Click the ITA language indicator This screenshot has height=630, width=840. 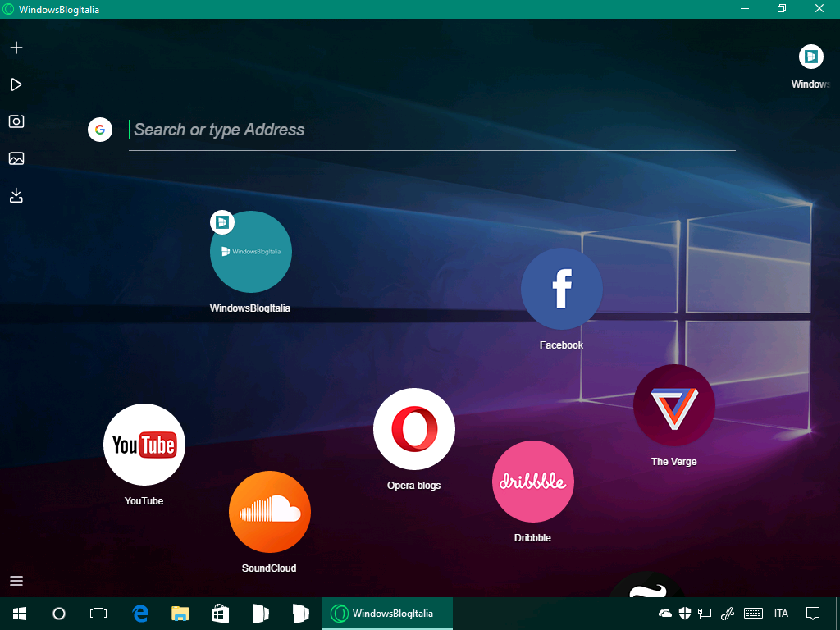click(781, 614)
